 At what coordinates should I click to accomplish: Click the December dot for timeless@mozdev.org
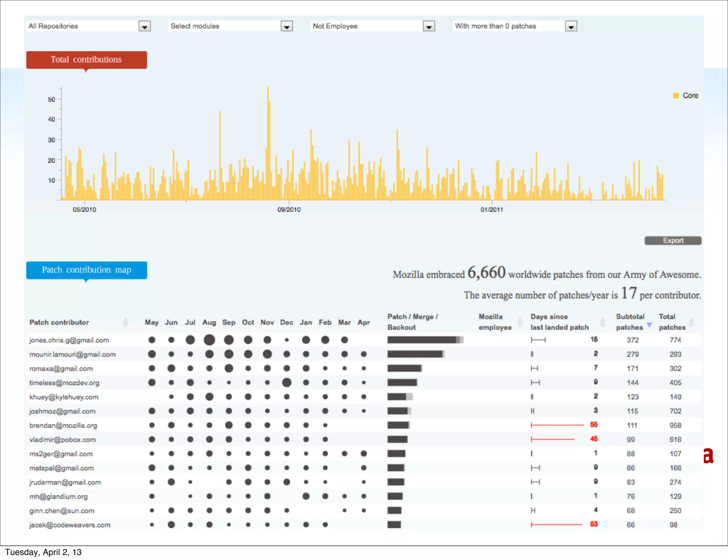tap(287, 383)
